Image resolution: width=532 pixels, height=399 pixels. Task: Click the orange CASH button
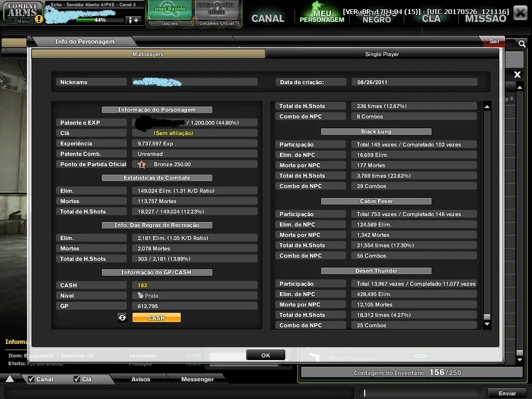(156, 318)
